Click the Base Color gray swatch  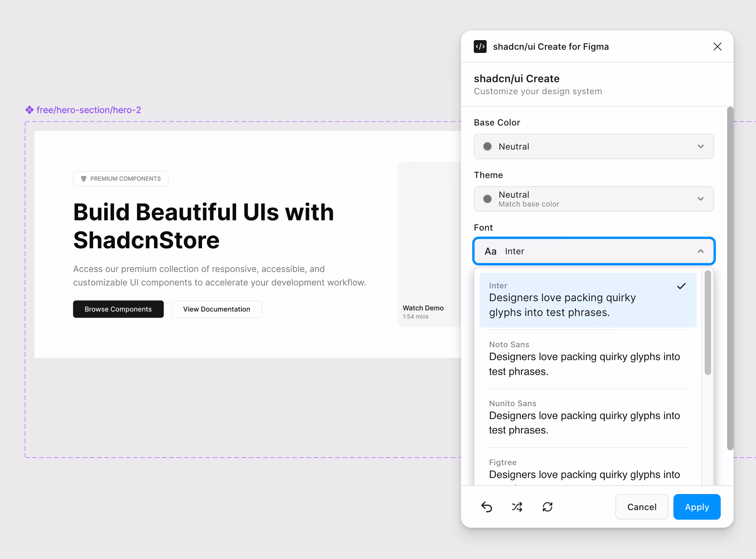(x=487, y=146)
